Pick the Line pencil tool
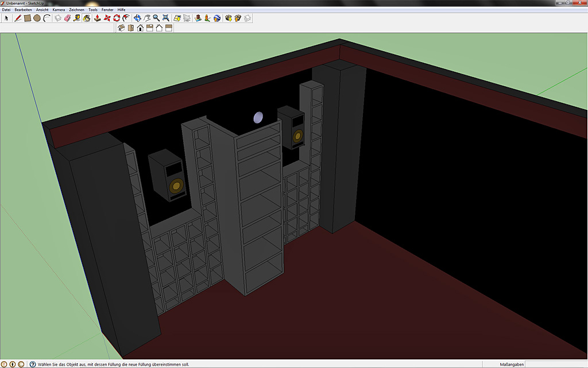588x368 pixels. click(18, 18)
